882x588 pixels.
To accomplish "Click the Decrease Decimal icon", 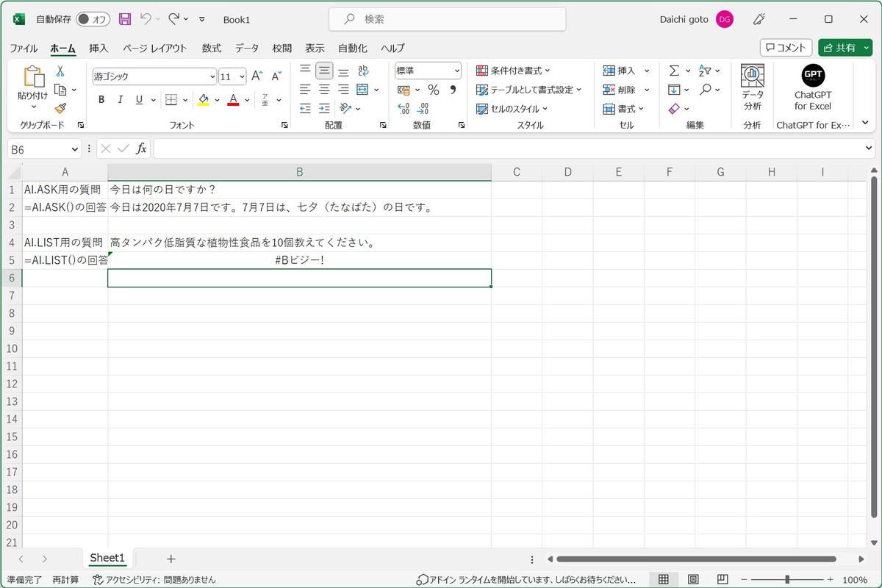I will 423,108.
